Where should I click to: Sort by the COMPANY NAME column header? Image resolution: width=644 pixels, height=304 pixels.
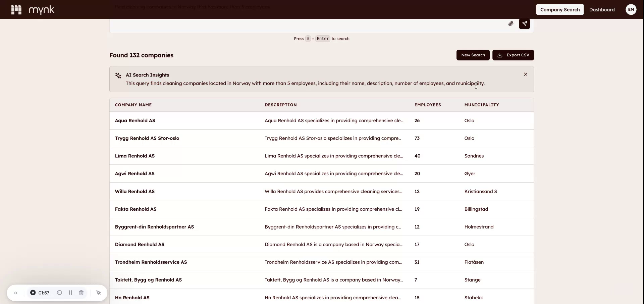(133, 105)
